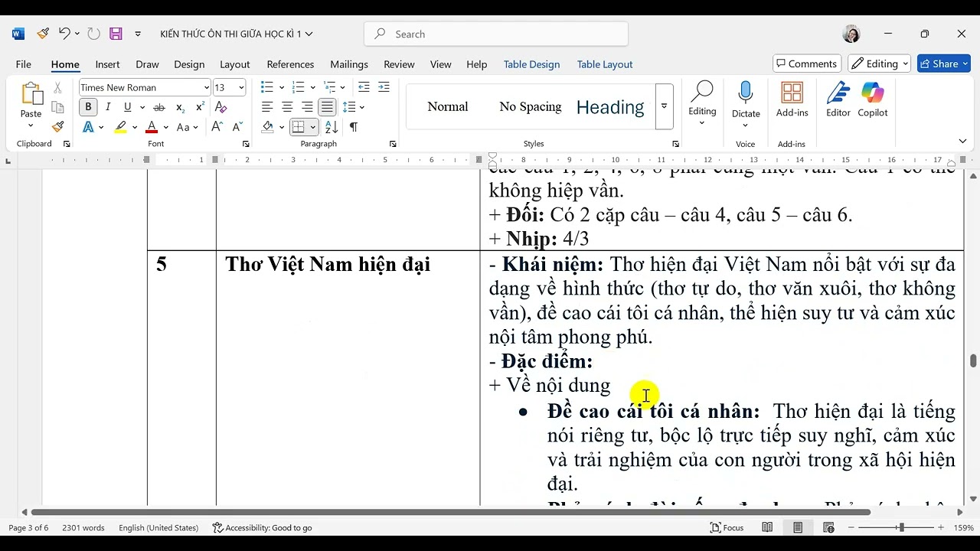Open Borders dropdown
The image size is (980, 551).
(312, 127)
